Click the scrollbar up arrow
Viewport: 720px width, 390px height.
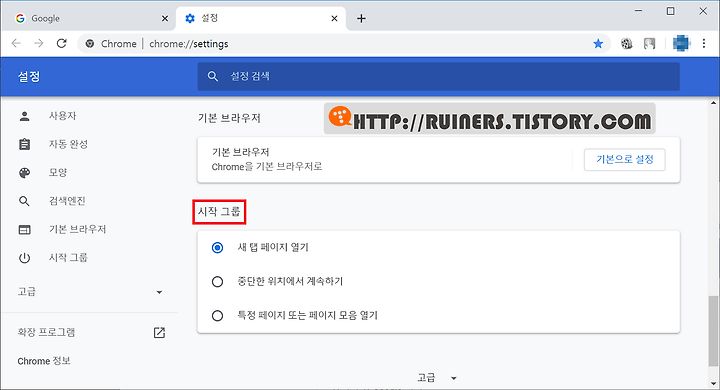[x=713, y=103]
